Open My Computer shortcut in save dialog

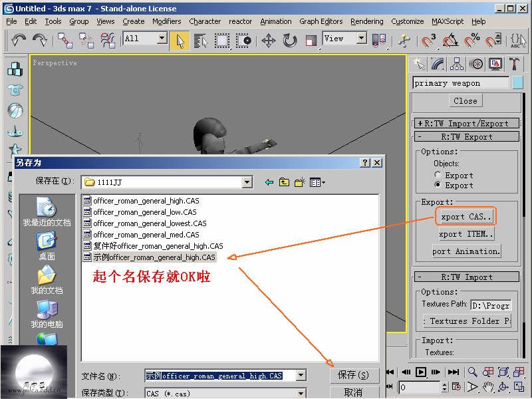coord(47,313)
